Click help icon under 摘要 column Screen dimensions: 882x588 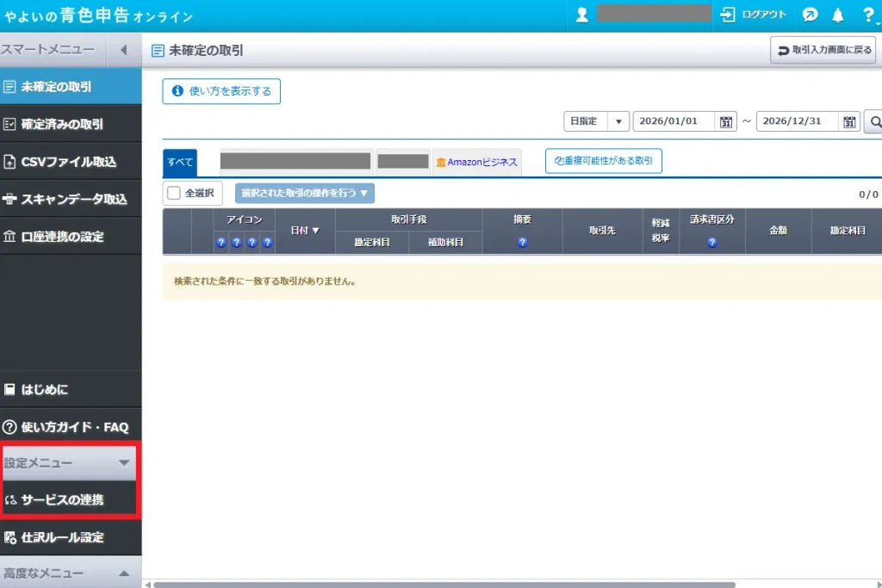point(523,242)
